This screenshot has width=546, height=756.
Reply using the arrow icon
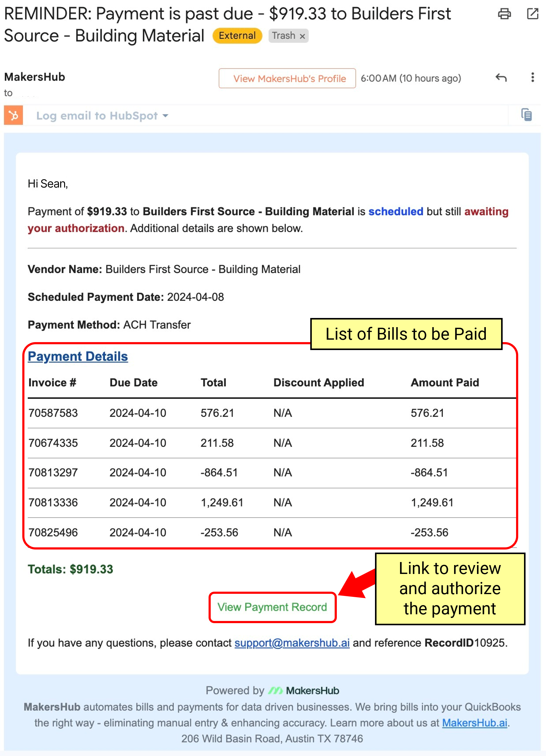coord(501,78)
